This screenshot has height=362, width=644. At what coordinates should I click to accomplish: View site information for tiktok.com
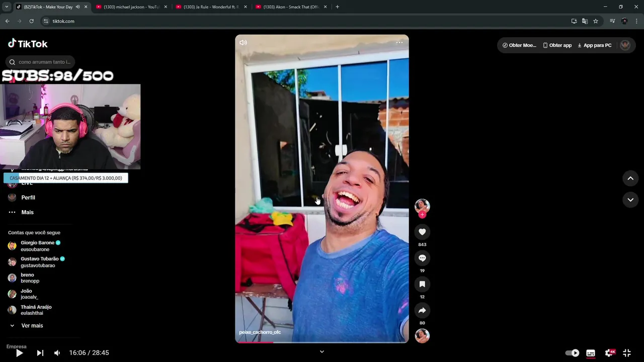46,21
